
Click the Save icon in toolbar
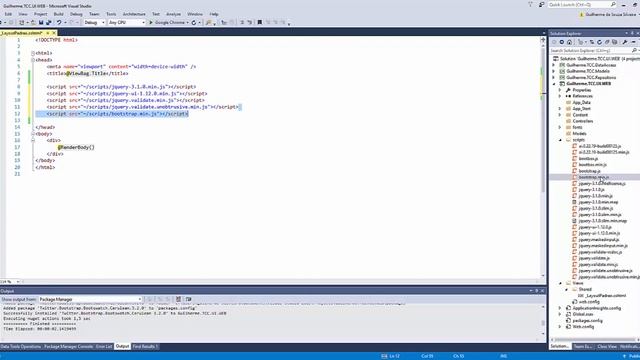pyautogui.click(x=41, y=22)
